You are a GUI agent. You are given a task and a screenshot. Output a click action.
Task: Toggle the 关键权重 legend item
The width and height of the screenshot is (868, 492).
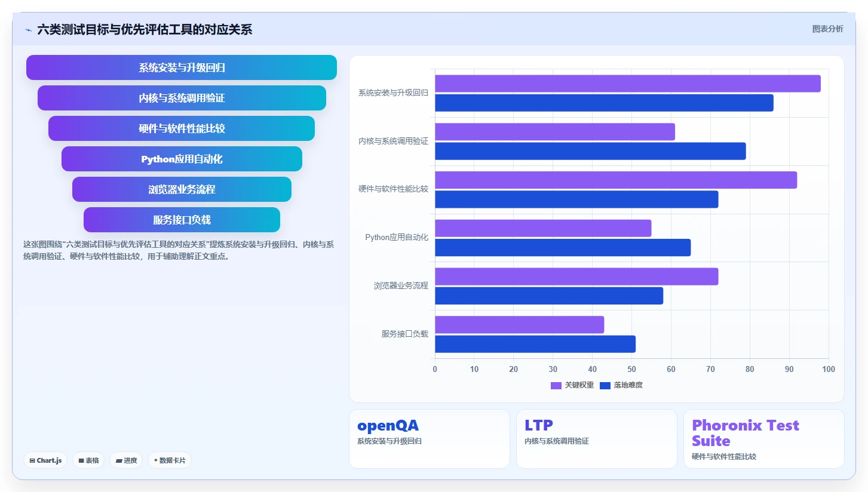(572, 385)
